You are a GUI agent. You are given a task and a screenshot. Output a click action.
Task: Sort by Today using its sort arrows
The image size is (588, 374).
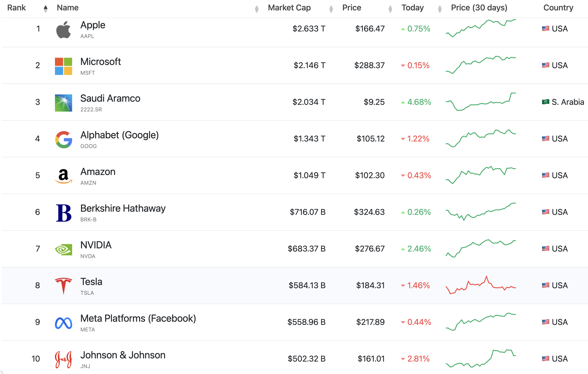tap(440, 9)
